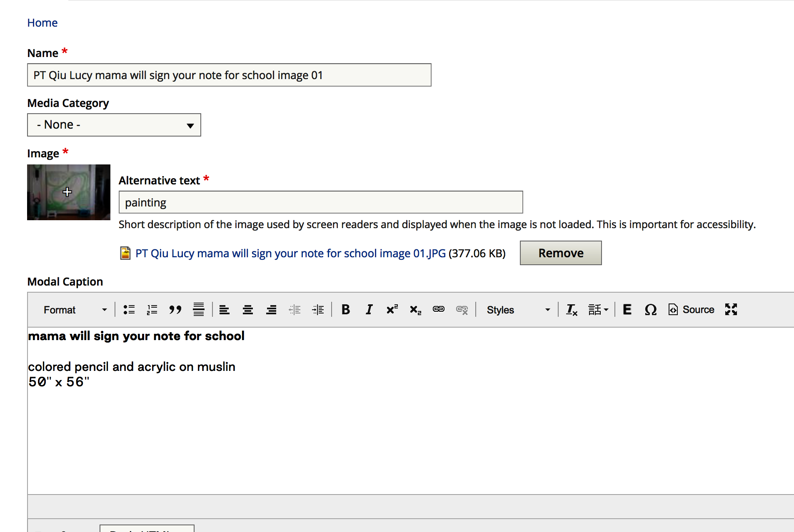Click the Remove image button
Viewport: 794px width, 532px height.
[561, 253]
